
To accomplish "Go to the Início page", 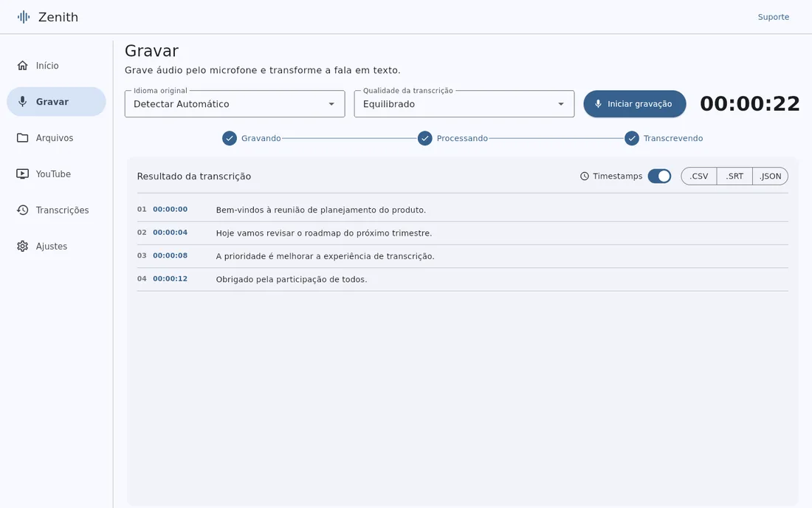I will pyautogui.click(x=56, y=65).
